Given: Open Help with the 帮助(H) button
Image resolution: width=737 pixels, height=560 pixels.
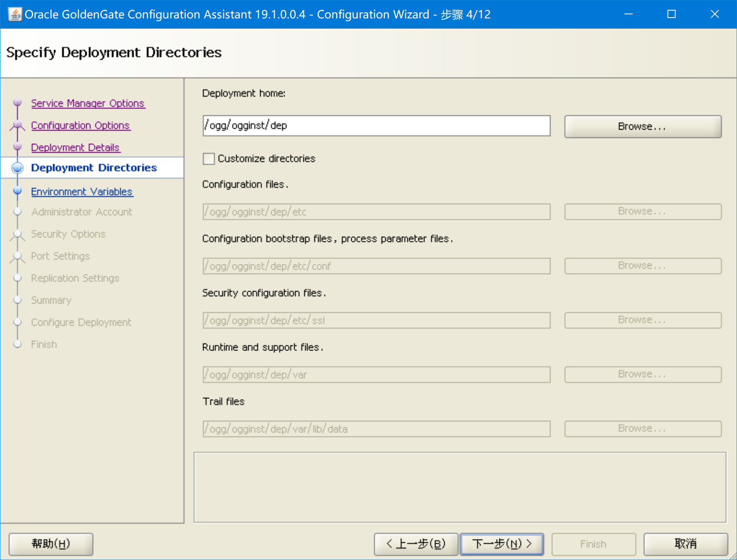Looking at the screenshot, I should click(x=51, y=544).
